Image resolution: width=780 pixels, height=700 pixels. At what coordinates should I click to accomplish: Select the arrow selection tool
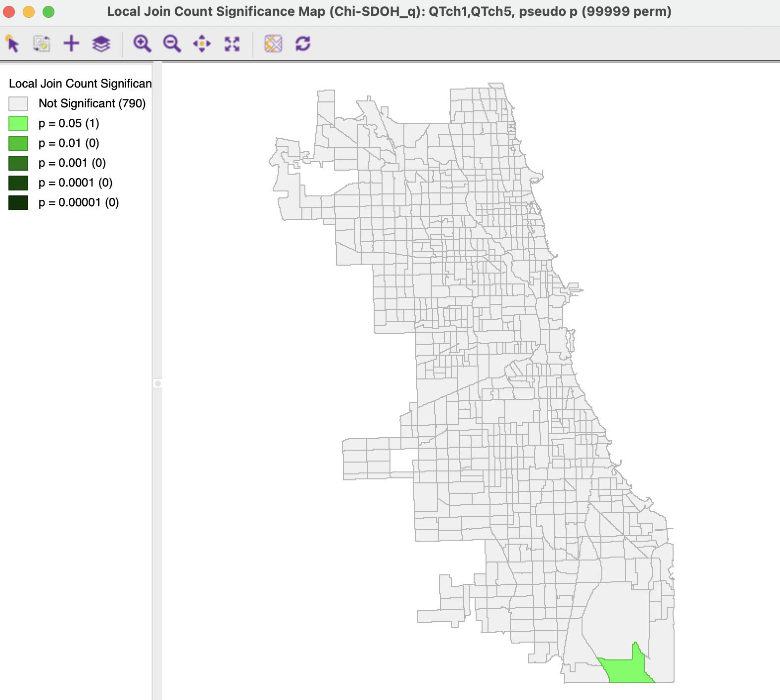[12, 44]
